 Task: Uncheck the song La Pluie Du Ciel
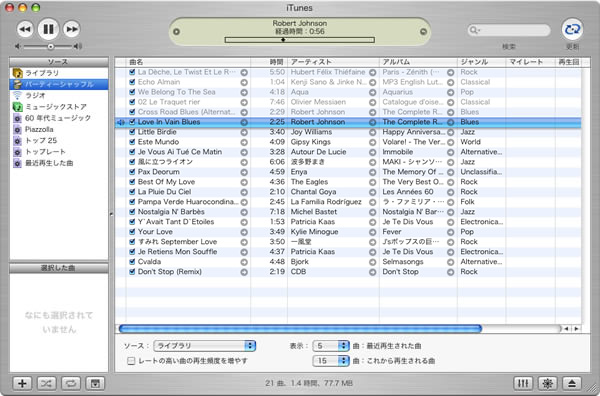[x=132, y=191]
